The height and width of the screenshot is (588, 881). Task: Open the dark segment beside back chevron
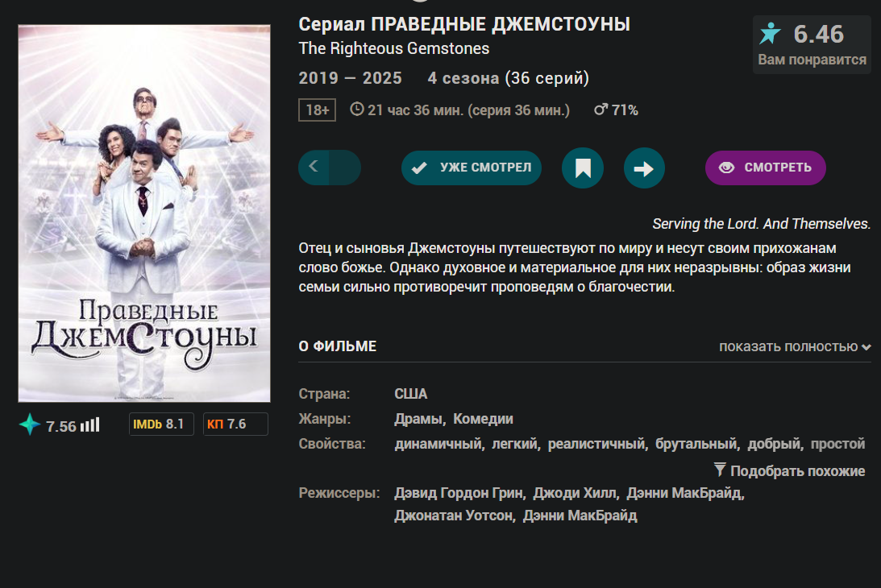click(346, 168)
